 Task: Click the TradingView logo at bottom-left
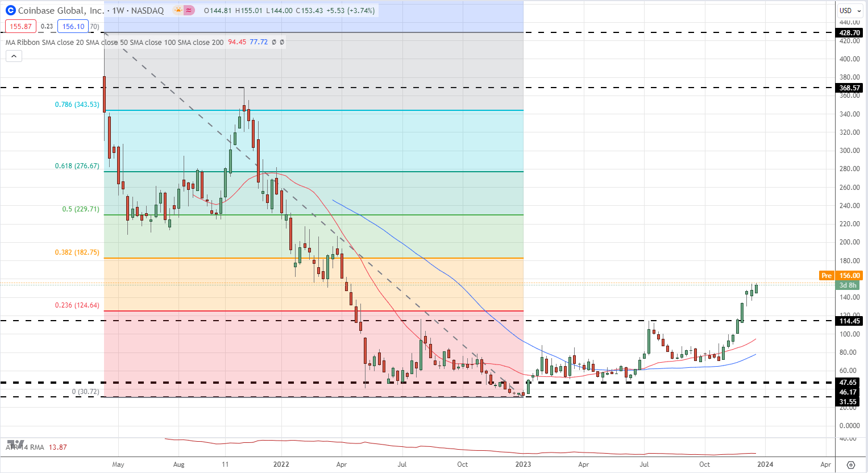tap(15, 444)
